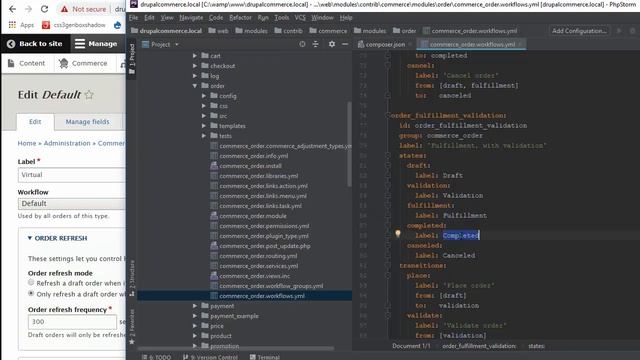The width and height of the screenshot is (640, 360).
Task: Click the Label field containing Virtual
Action: coord(71,175)
